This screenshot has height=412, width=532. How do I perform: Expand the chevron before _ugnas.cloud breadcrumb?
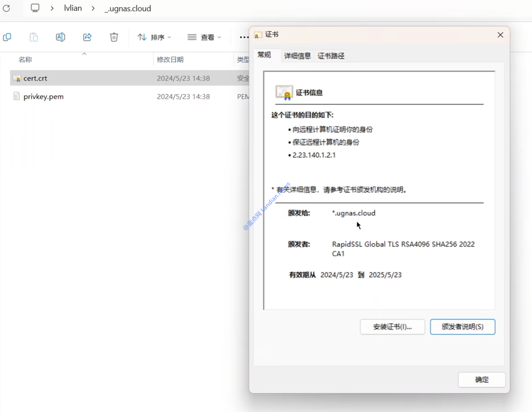coord(93,8)
